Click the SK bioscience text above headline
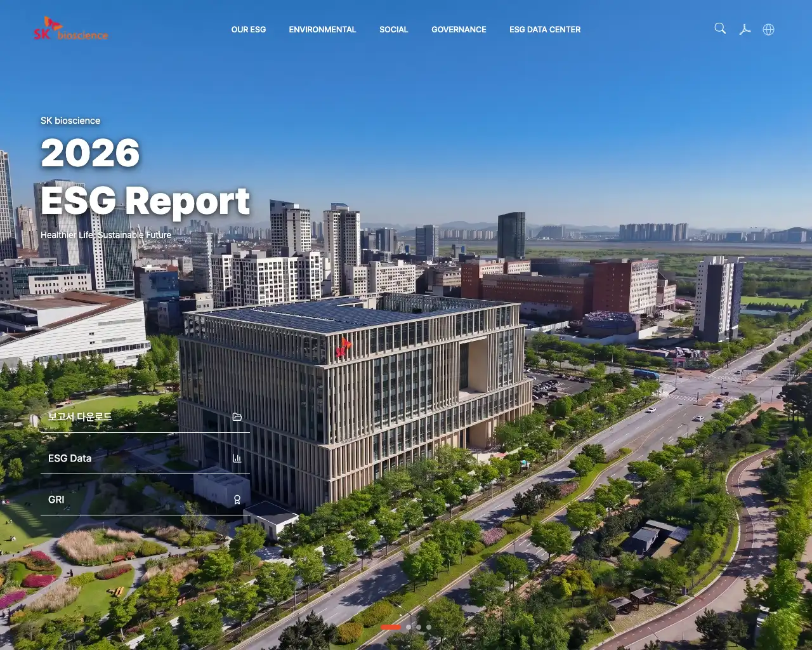Image resolution: width=812 pixels, height=650 pixels. [x=70, y=121]
